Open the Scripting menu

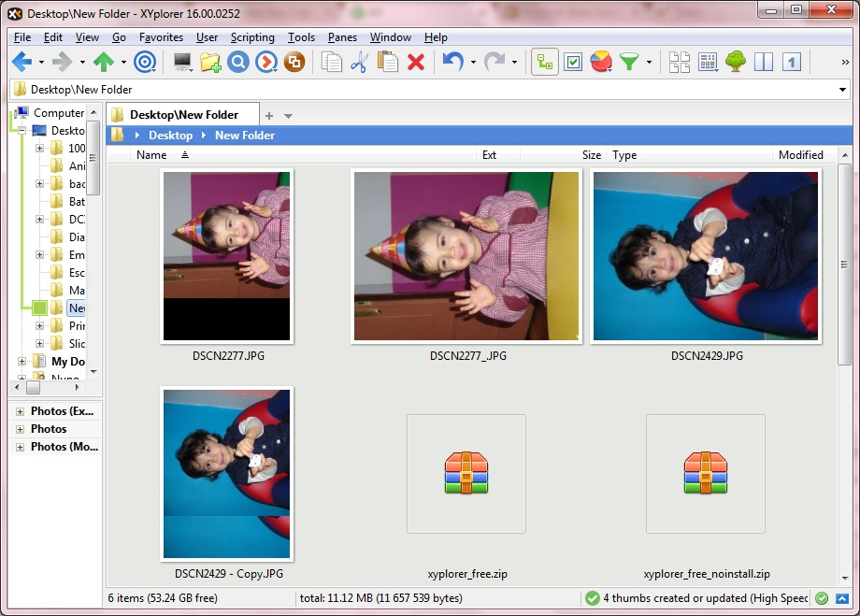251,37
